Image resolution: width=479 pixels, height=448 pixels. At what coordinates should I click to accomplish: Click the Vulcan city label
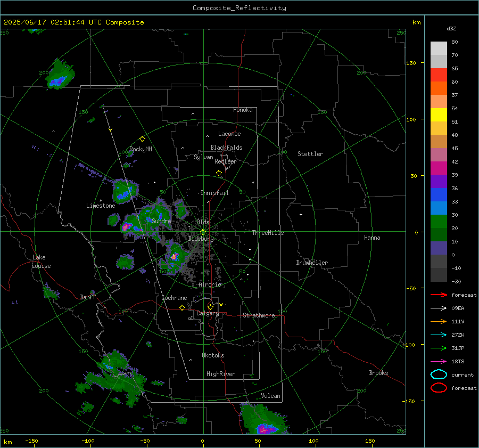pyautogui.click(x=271, y=396)
